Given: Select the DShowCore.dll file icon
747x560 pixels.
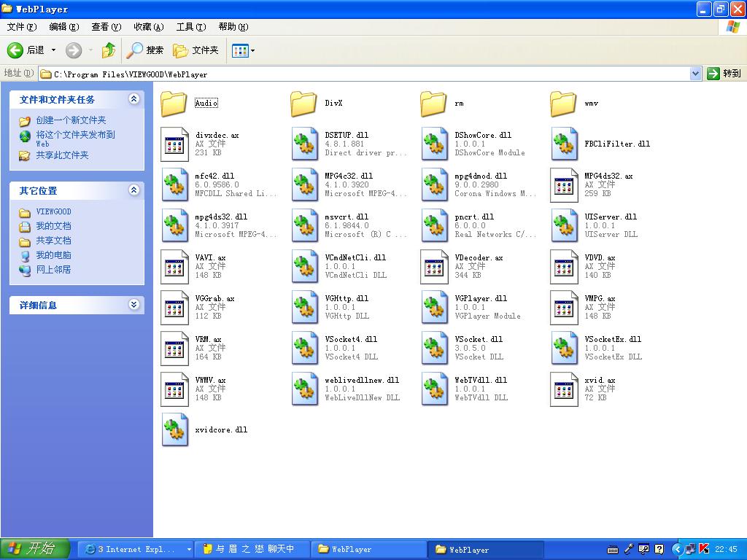Looking at the screenshot, I should click(435, 144).
